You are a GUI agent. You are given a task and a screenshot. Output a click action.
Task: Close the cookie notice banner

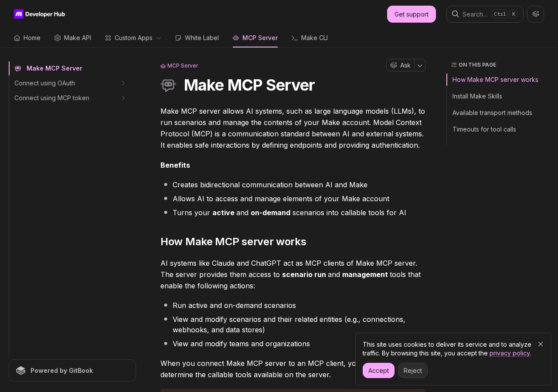coord(541,344)
